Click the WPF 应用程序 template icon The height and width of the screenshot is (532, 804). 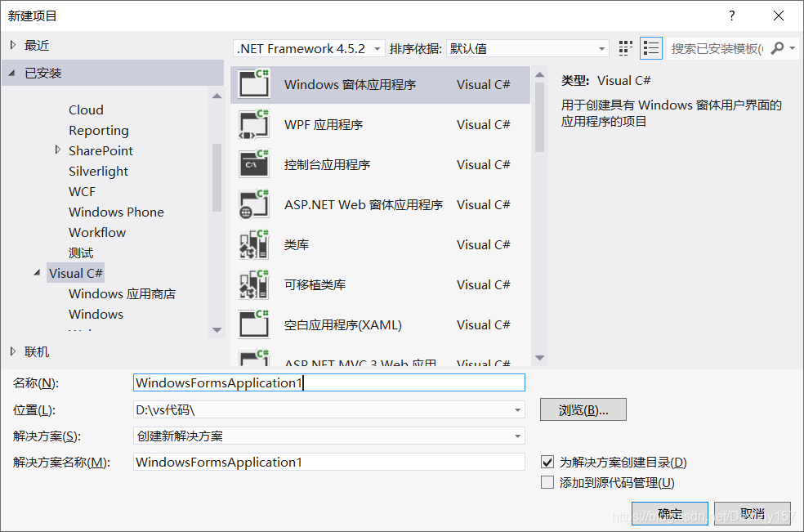point(254,124)
